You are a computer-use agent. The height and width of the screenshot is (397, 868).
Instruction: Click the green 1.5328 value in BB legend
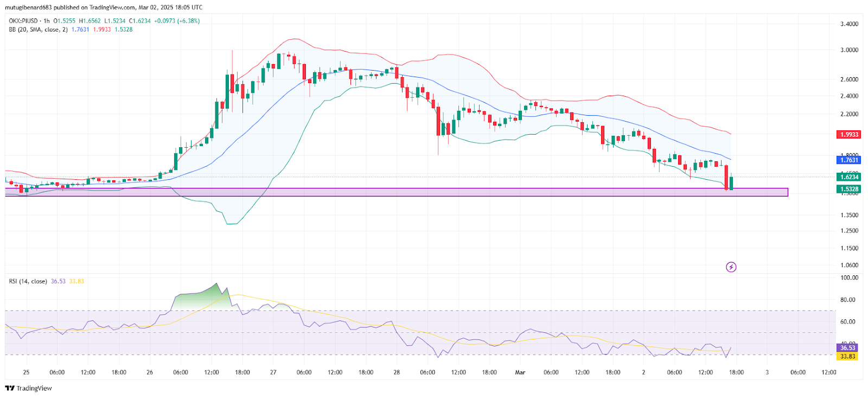coord(124,29)
